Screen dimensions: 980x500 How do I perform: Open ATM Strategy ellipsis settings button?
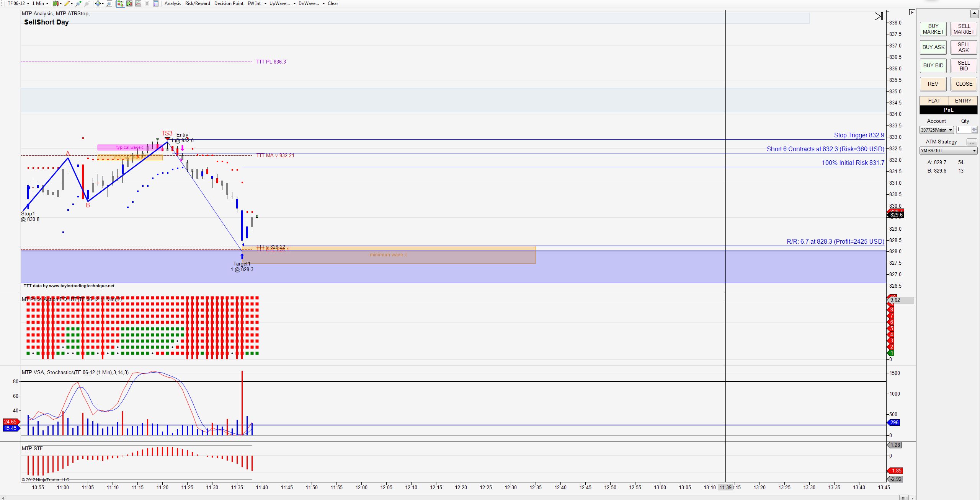click(972, 142)
